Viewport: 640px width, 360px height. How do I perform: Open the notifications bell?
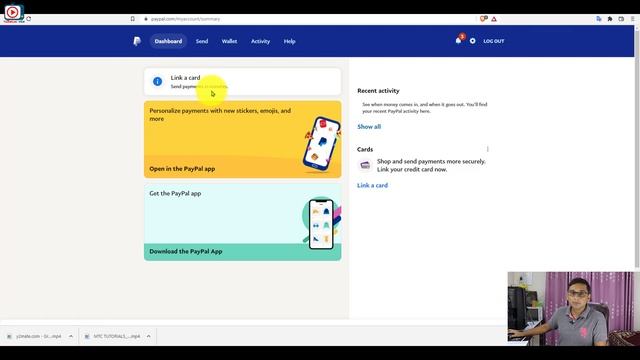458,40
